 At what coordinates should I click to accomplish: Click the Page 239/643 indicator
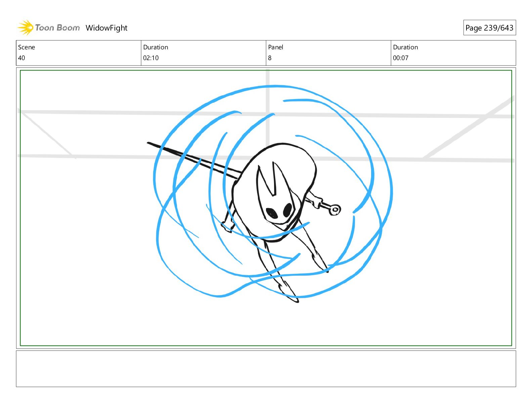click(489, 28)
